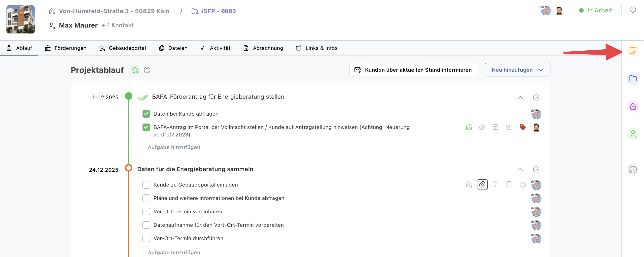Viewport: 644px width, 257px height.
Task: Click the calendar icon on the BAFA-Antrag task
Action: point(495,127)
